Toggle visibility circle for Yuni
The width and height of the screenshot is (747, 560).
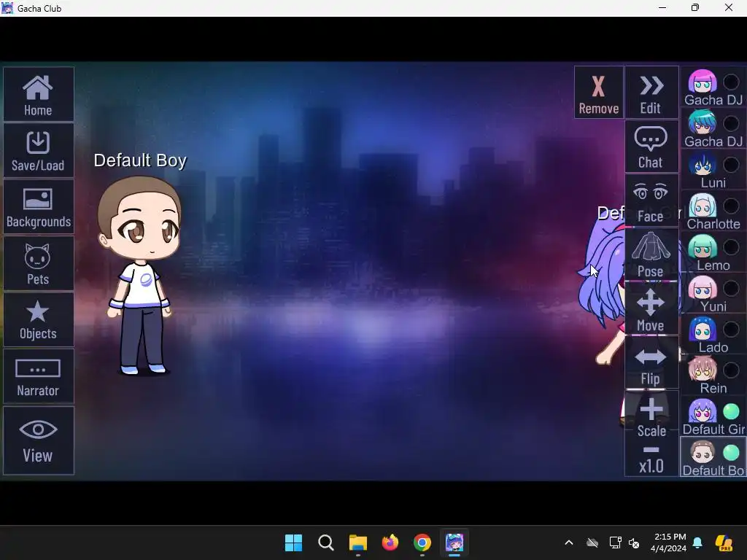point(731,288)
